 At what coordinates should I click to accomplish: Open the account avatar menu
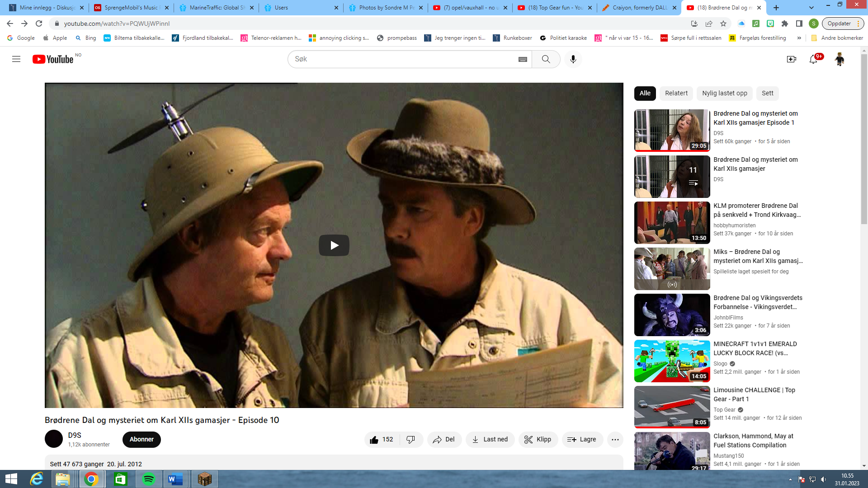tap(840, 59)
